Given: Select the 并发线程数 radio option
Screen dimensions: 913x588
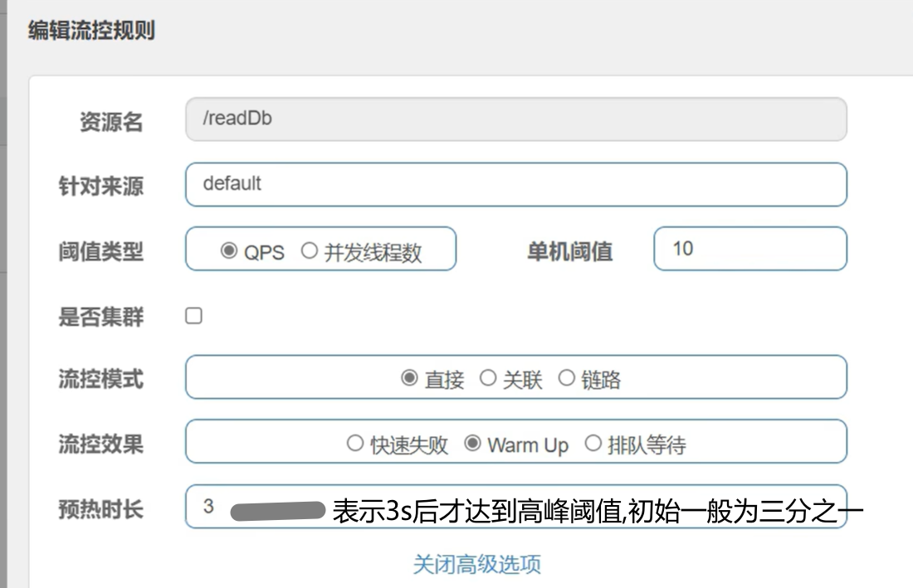Looking at the screenshot, I should (310, 250).
